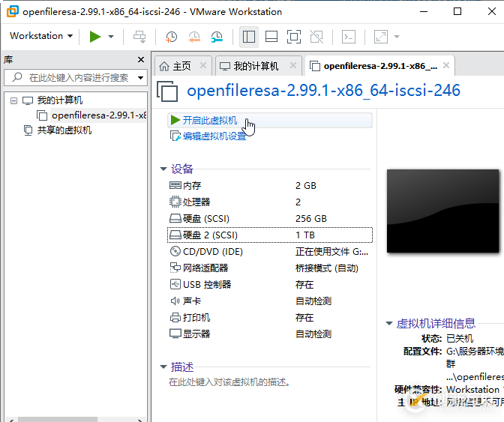
Task: Click 编辑虚拟机设置 link
Action: [214, 136]
